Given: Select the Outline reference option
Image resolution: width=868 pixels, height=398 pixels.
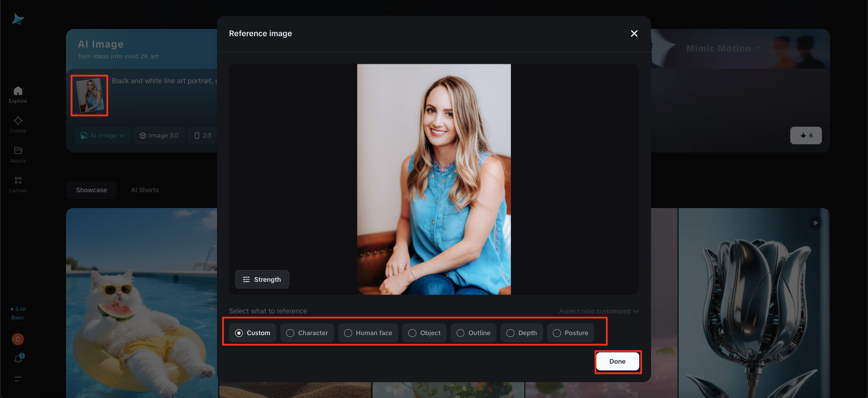Looking at the screenshot, I should pos(473,333).
